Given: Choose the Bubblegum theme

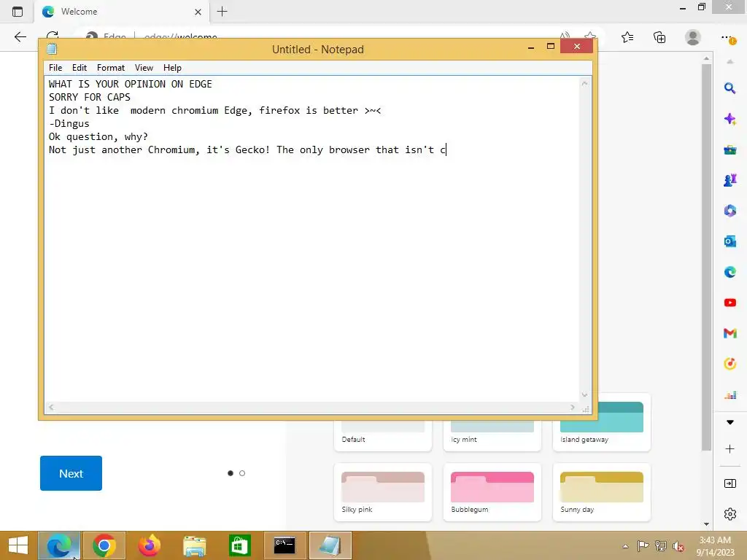Looking at the screenshot, I should pyautogui.click(x=492, y=492).
